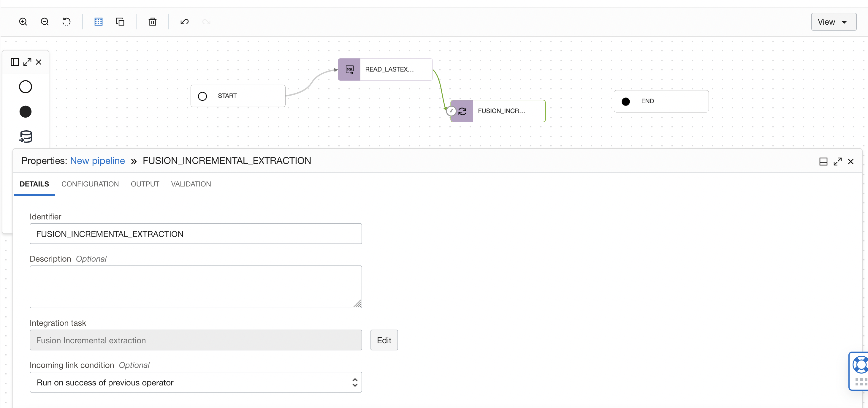Expand the Properties panel to fullscreen
The width and height of the screenshot is (868, 408).
coord(838,161)
